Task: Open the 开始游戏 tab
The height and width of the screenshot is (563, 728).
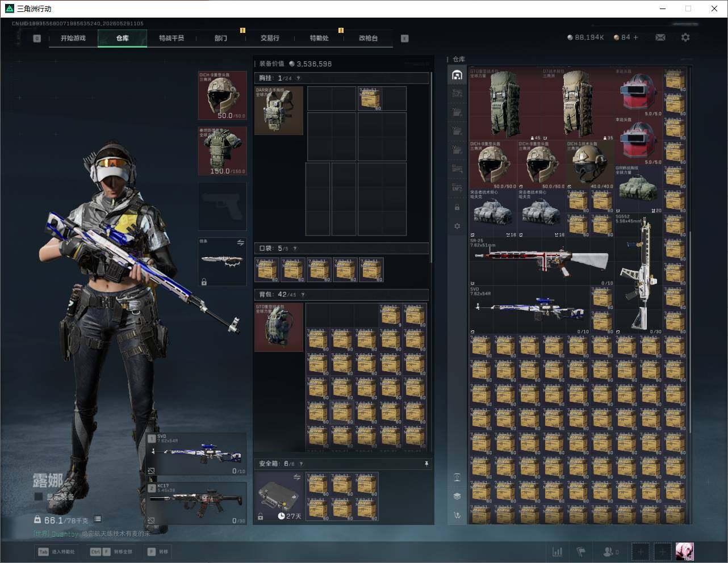Action: (x=73, y=38)
